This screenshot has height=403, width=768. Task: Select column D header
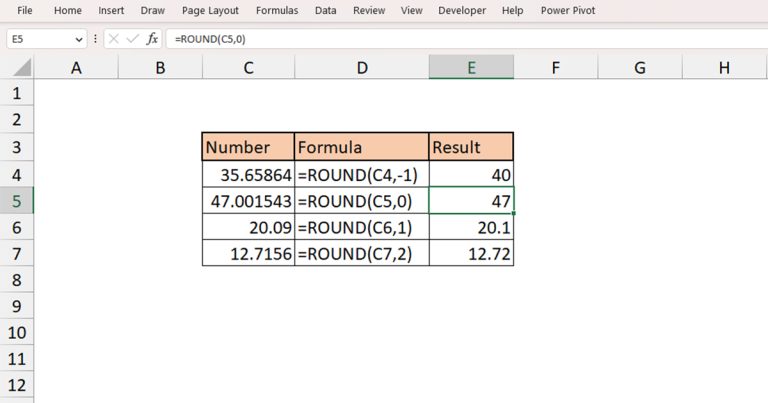[362, 68]
